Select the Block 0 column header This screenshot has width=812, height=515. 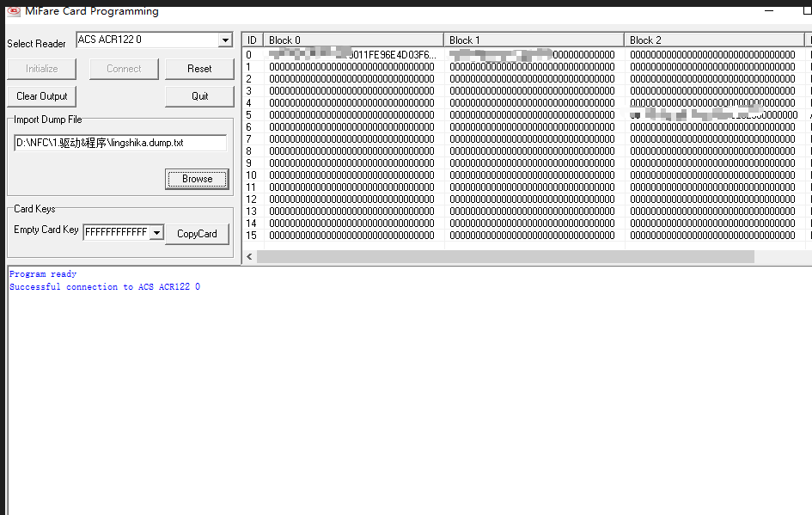click(353, 40)
